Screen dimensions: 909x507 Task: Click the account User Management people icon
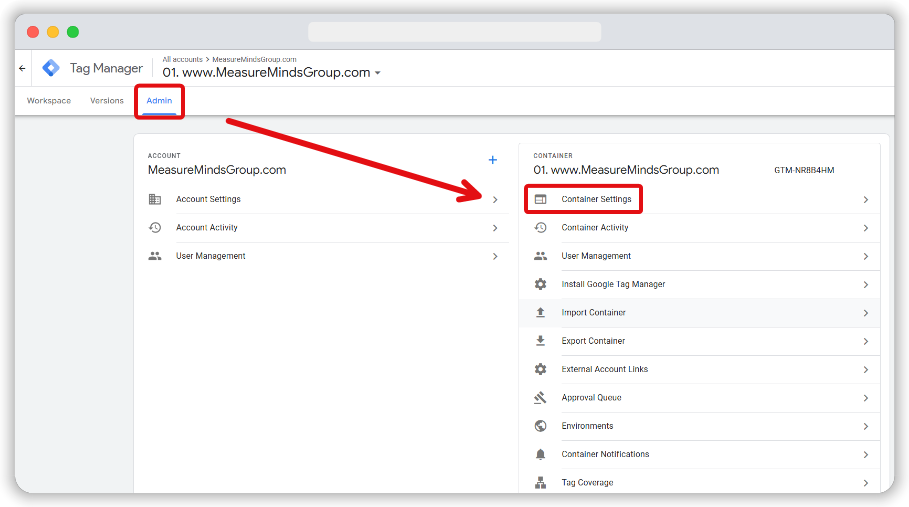pos(155,256)
